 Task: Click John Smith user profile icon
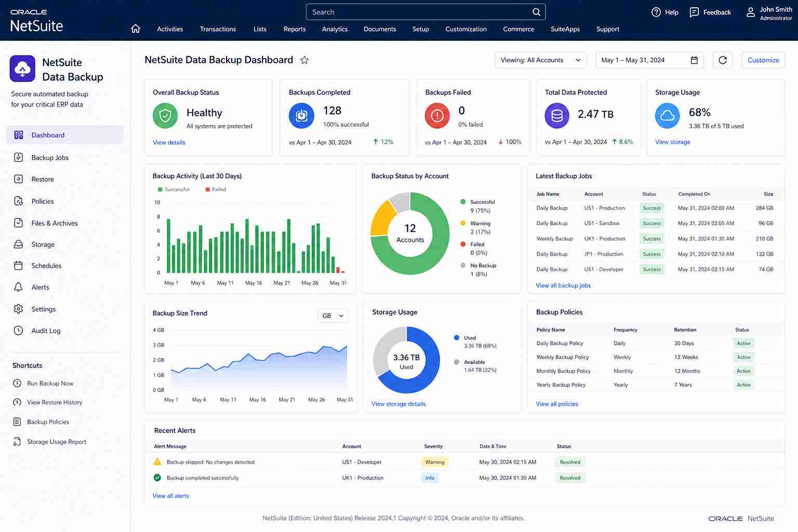pos(750,12)
